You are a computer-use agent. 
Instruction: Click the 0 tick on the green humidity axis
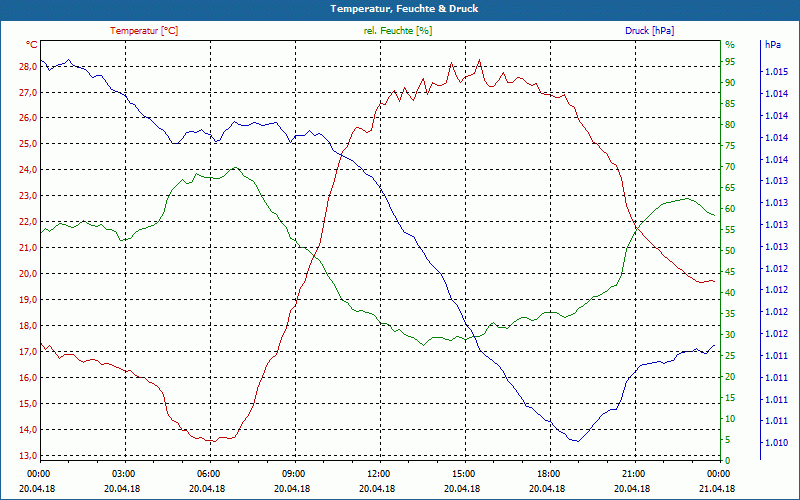click(x=728, y=461)
